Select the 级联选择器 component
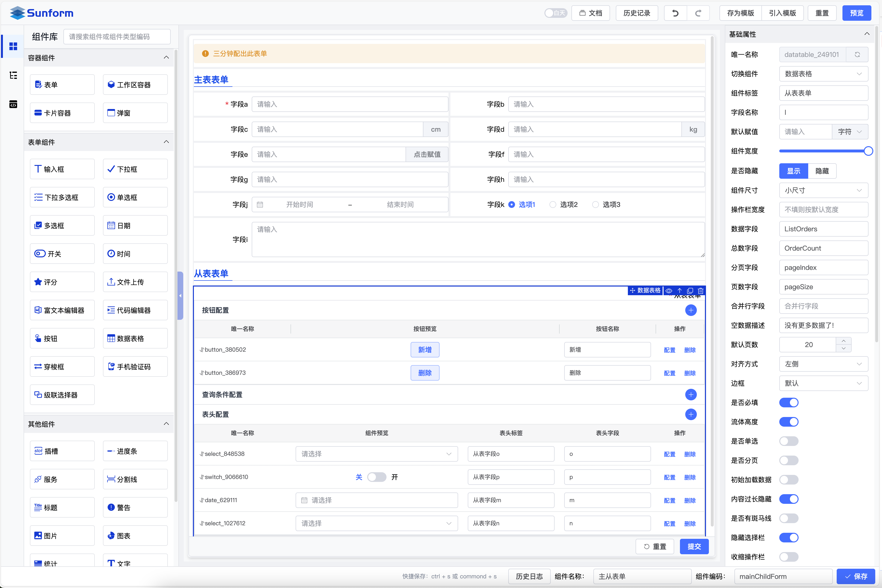Viewport: 882px width, 588px height. (x=62, y=395)
